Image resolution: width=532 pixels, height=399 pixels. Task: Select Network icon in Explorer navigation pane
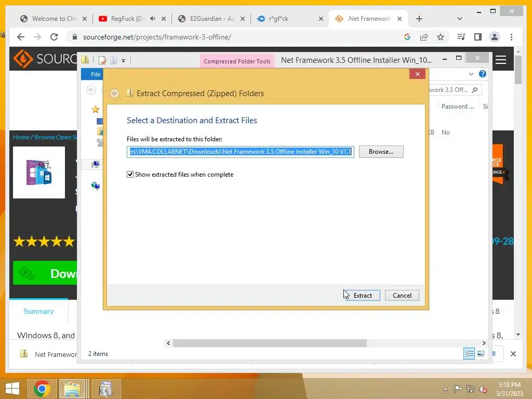tap(96, 185)
